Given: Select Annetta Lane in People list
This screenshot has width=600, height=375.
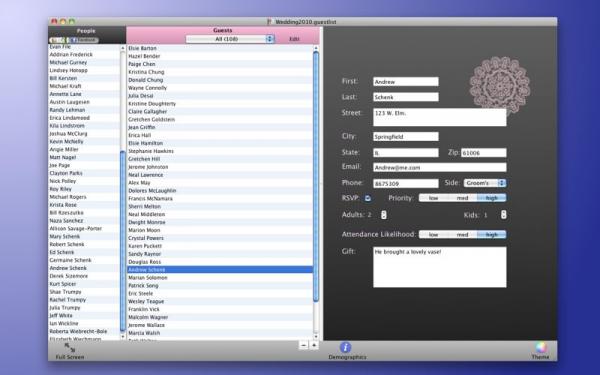Looking at the screenshot, I should [x=84, y=94].
